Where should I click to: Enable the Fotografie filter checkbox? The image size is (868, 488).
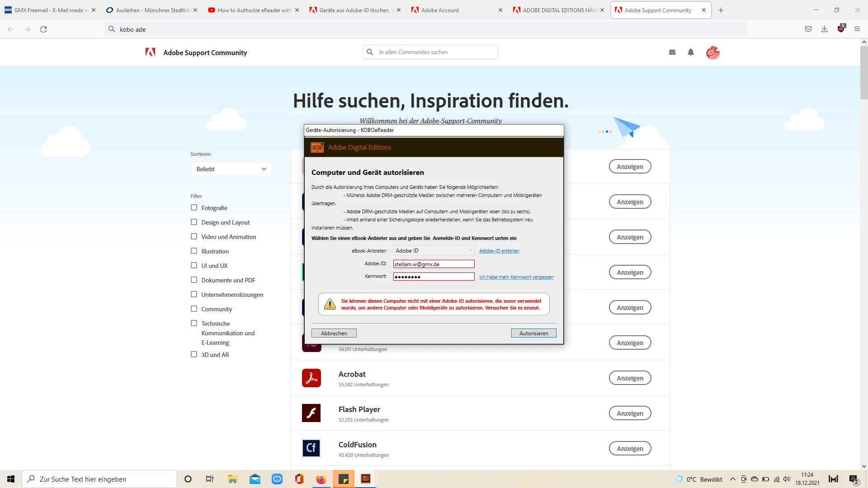(194, 208)
